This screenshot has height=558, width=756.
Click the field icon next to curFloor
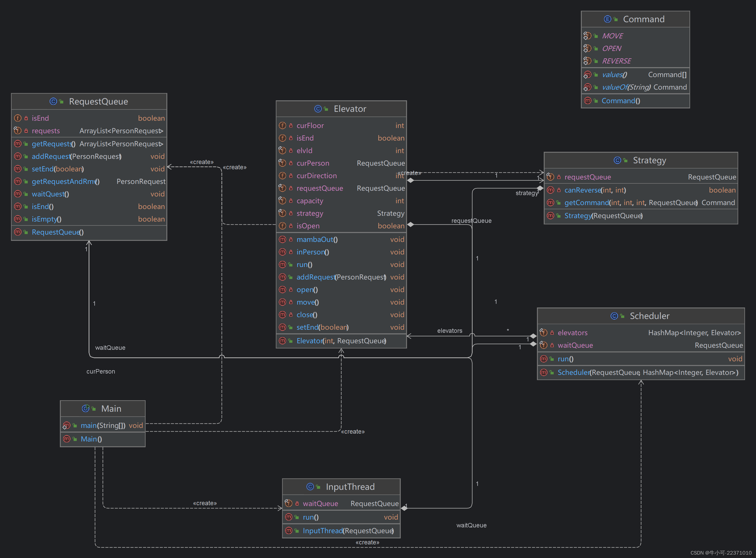282,126
